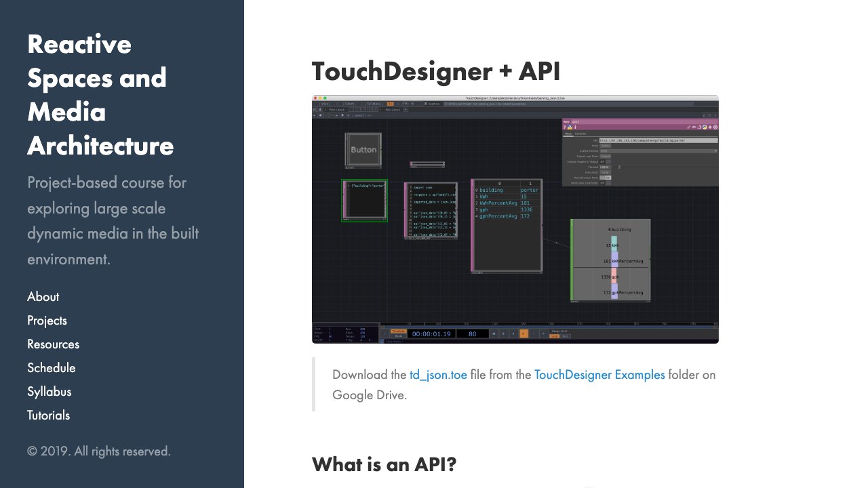Open the Schedule page

click(x=51, y=368)
